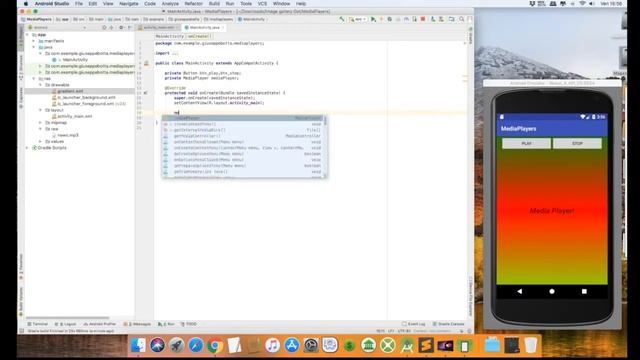The width and height of the screenshot is (640, 360).
Task: Open the File menu
Action: [x=78, y=4]
